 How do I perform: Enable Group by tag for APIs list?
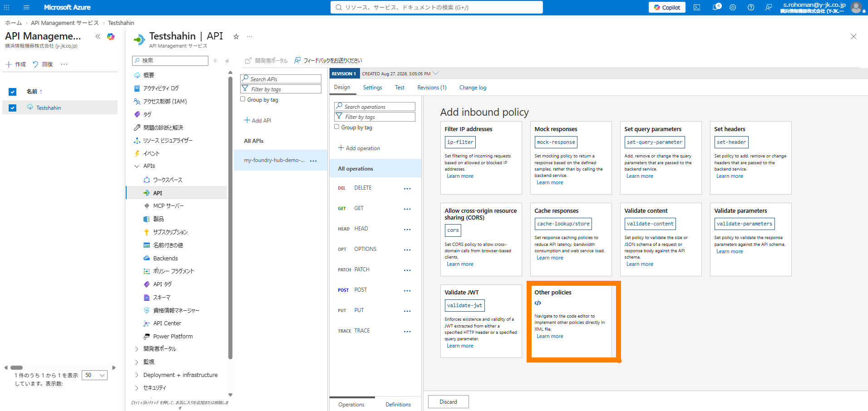click(x=243, y=99)
